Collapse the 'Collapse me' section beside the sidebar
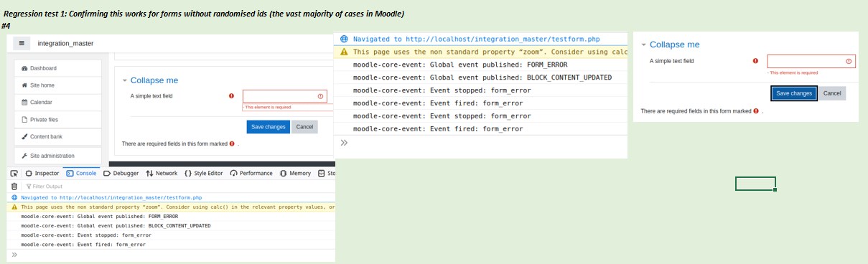The height and width of the screenshot is (264, 868). 149,80
